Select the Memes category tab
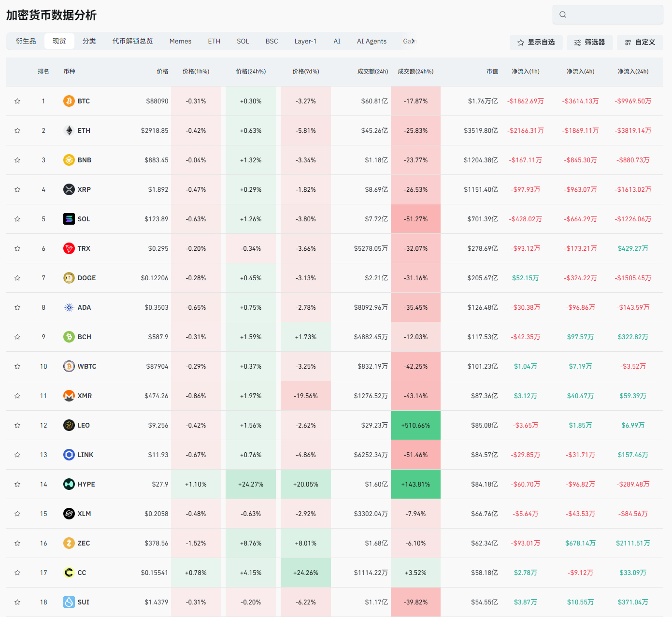Viewport: 672px width, 617px height. coord(180,41)
